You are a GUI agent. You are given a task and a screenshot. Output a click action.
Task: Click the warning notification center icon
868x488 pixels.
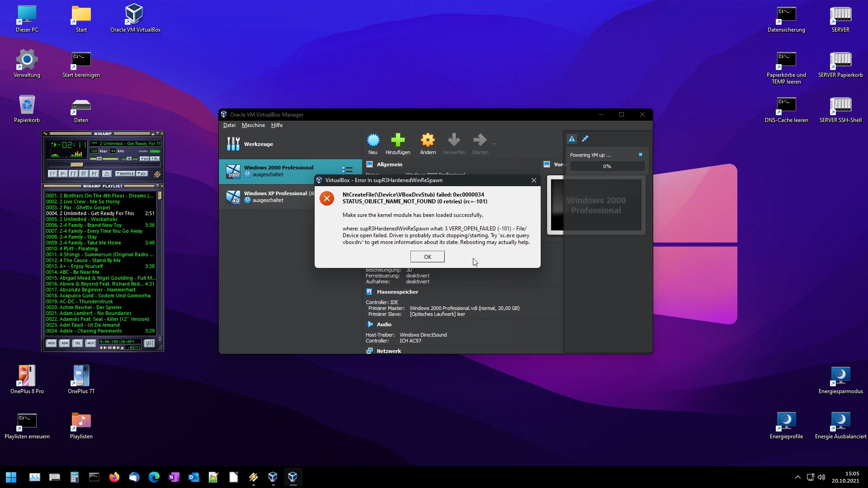(572, 139)
